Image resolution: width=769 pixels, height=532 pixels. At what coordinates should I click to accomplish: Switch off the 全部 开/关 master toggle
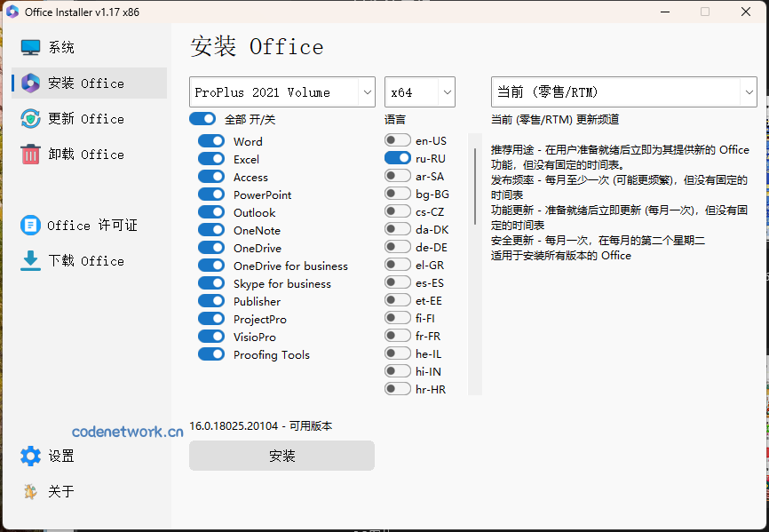203,117
